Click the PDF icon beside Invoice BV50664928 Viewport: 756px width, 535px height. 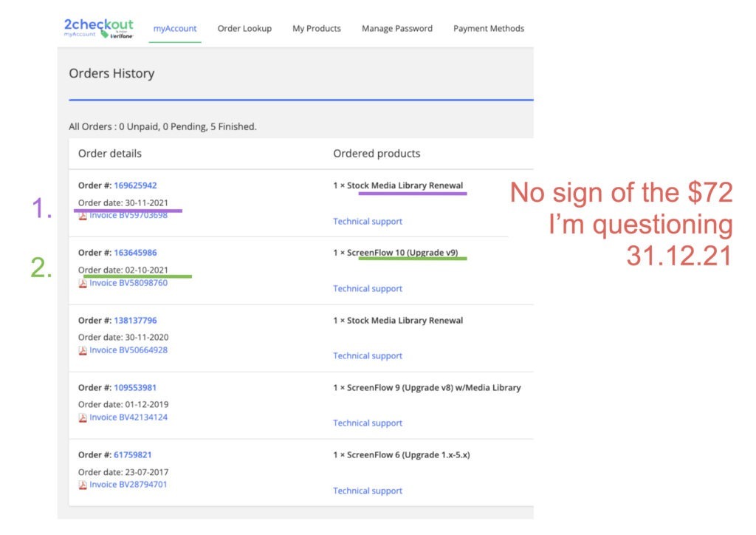click(83, 350)
